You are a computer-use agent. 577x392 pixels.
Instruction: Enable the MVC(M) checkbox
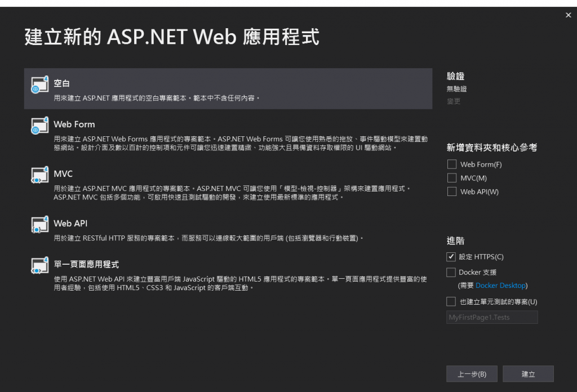click(x=452, y=178)
